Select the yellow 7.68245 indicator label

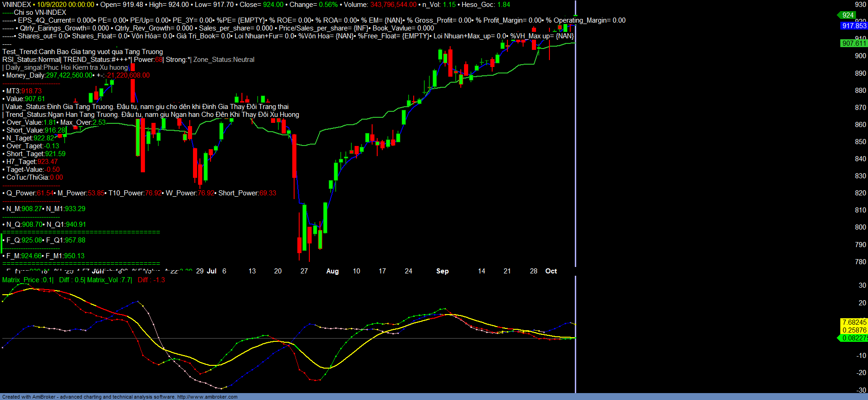854,322
